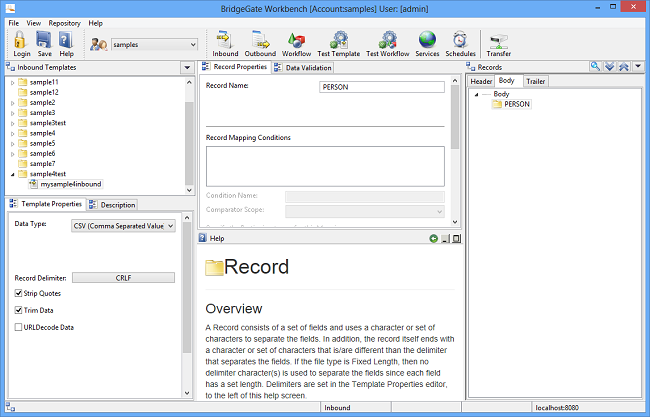
Task: Click the search magnifier in Records panel
Action: [x=595, y=66]
